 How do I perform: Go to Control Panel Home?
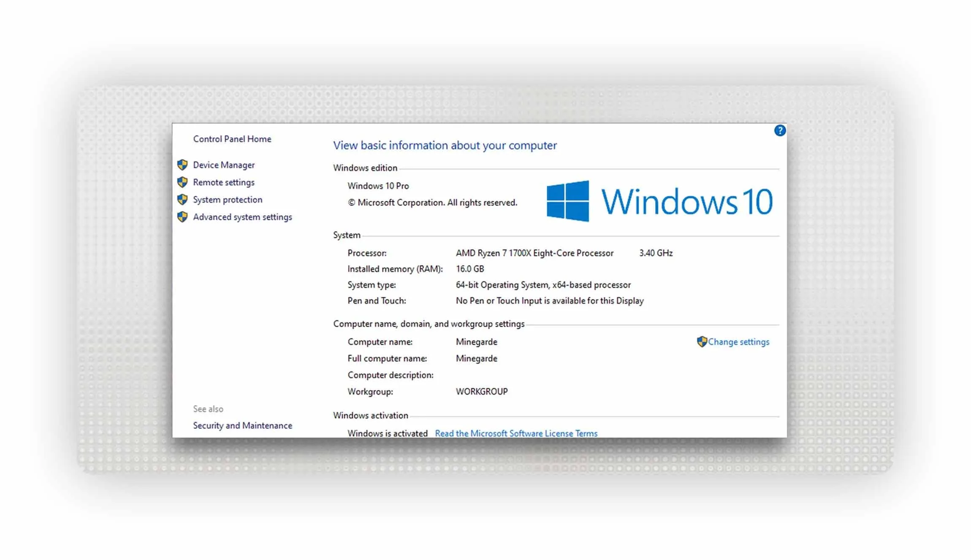pos(232,139)
